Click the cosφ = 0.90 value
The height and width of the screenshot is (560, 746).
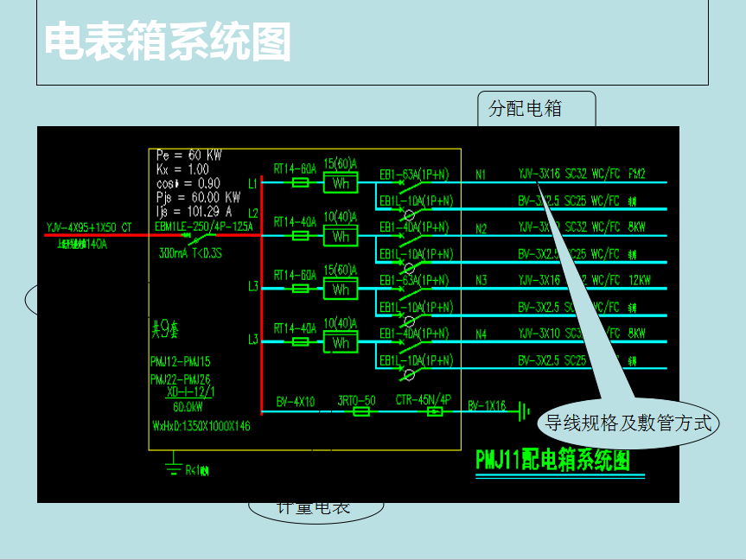click(x=188, y=184)
